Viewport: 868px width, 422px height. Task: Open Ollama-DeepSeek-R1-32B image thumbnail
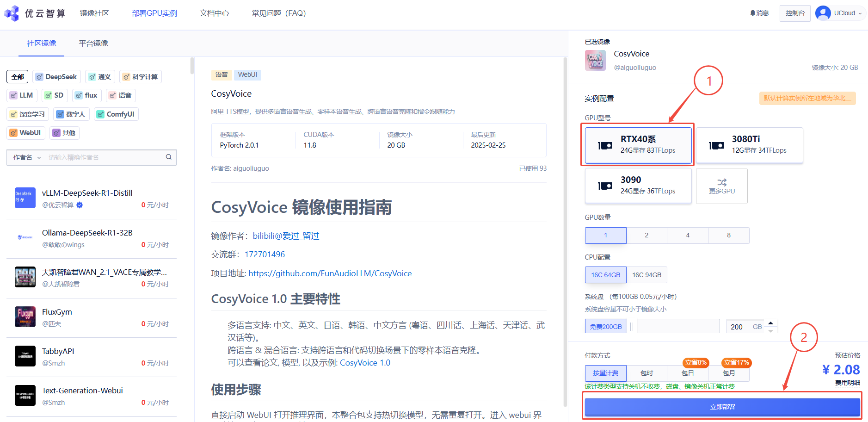tap(25, 237)
